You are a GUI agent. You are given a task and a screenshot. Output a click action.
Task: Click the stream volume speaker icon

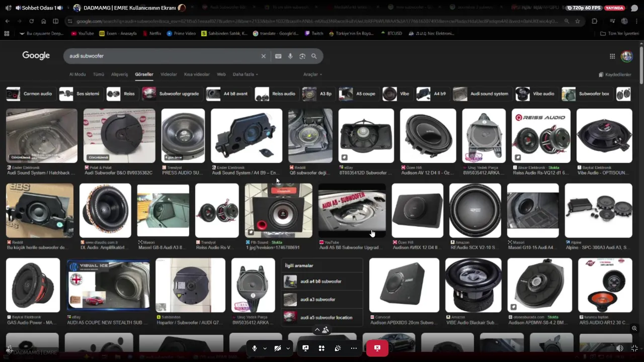tap(620, 348)
